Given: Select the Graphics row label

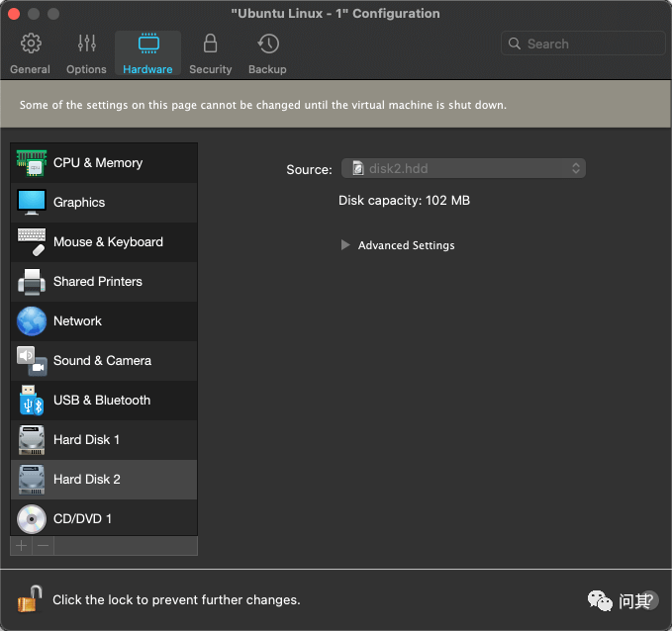Looking at the screenshot, I should [79, 202].
